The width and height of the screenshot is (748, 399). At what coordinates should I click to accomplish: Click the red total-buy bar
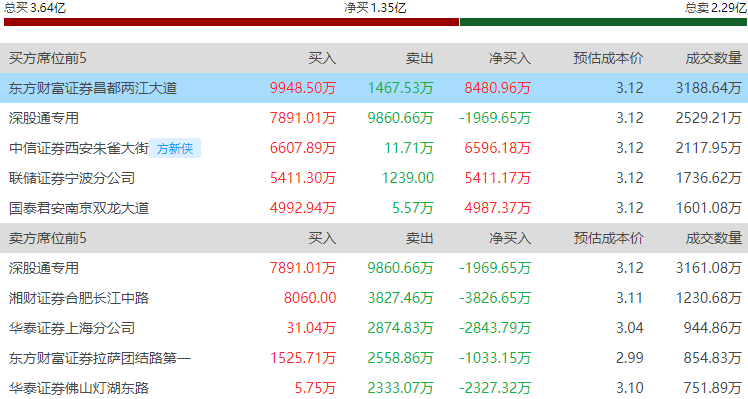click(x=231, y=22)
